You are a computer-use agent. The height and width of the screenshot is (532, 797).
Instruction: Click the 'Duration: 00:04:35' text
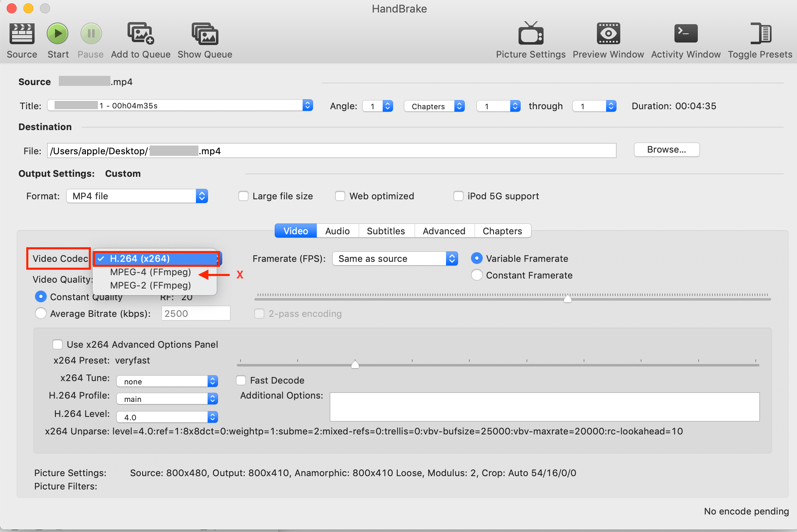(x=674, y=106)
